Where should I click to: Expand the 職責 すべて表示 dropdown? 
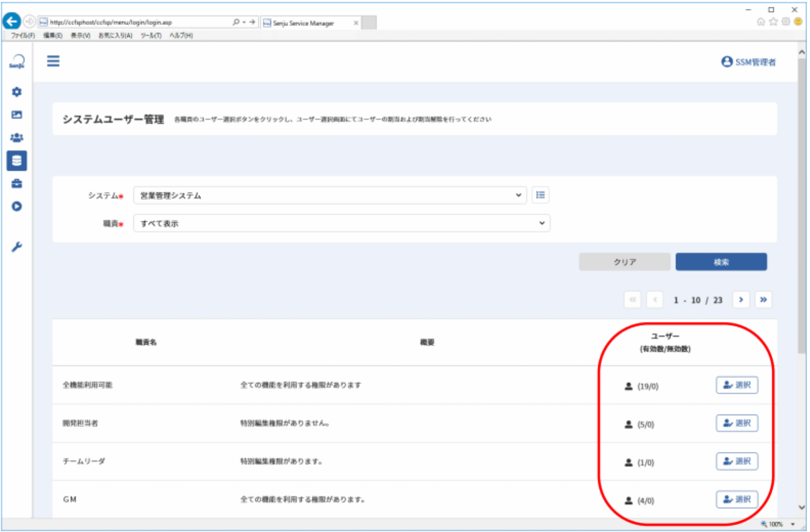[342, 223]
